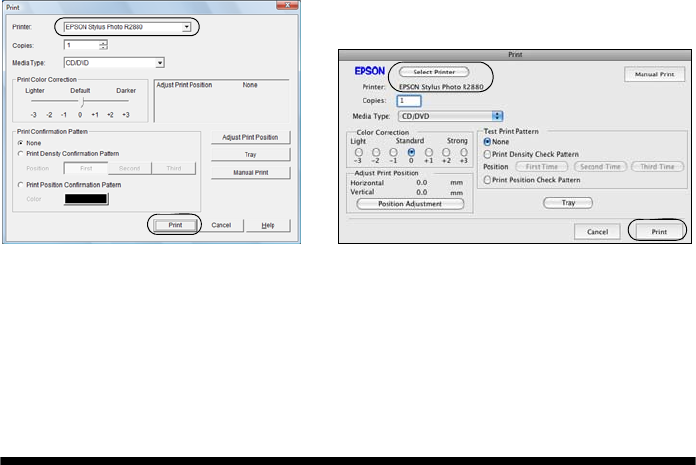This screenshot has height=465, width=696.
Task: Click the Tray button in Windows Print dialog
Action: [250, 154]
